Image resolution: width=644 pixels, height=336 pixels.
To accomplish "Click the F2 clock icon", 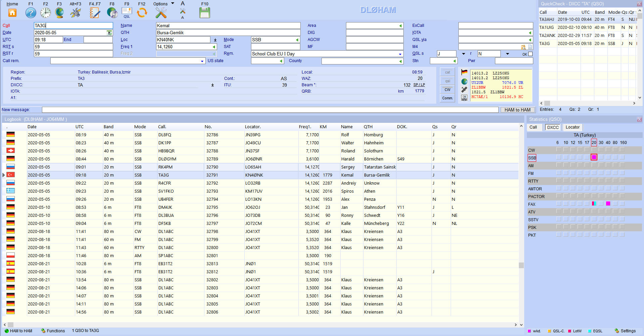I will tap(46, 13).
